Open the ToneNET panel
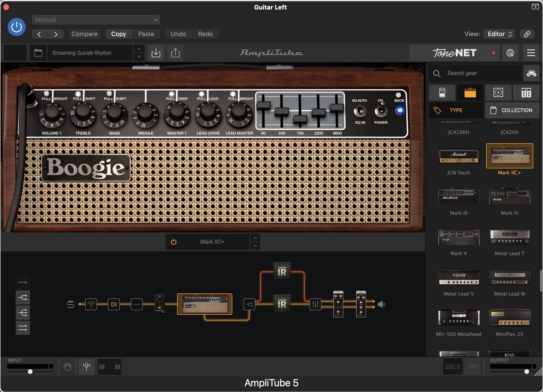Viewport: 543px width, 392px height. pyautogui.click(x=454, y=53)
